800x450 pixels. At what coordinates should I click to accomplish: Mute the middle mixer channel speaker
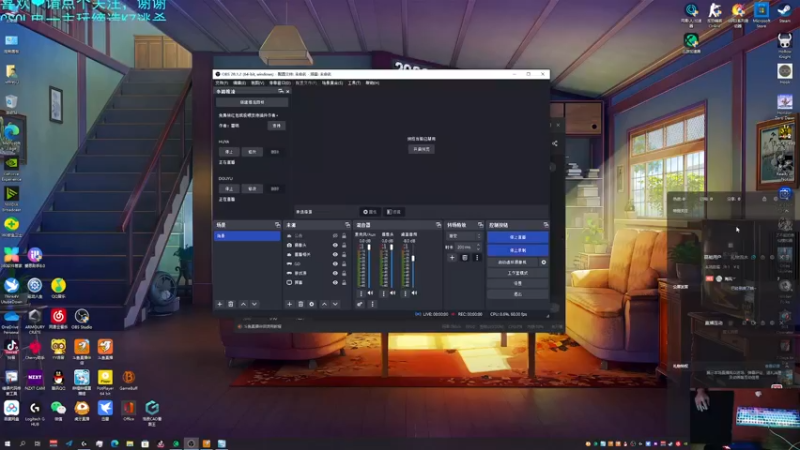pyautogui.click(x=392, y=293)
